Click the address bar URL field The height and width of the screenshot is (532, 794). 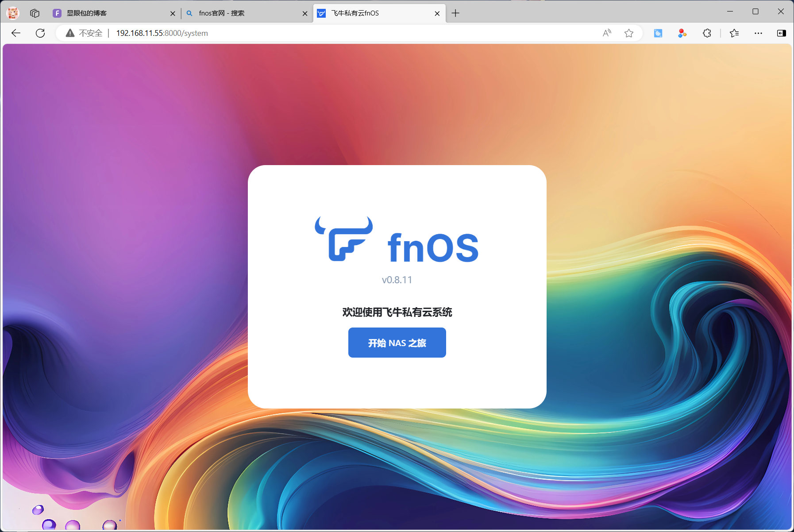click(x=310, y=33)
